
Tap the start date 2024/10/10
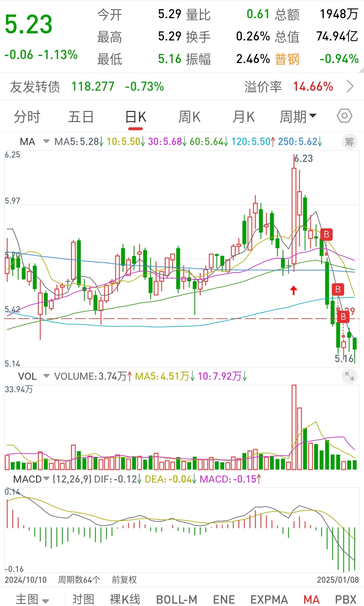coord(26,580)
